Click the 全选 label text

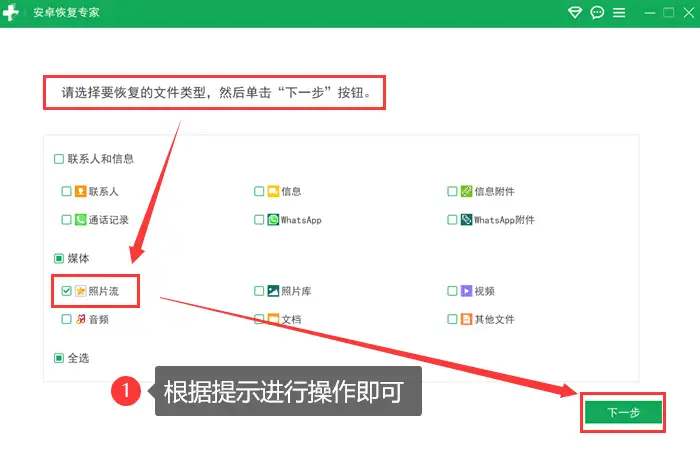point(78,358)
